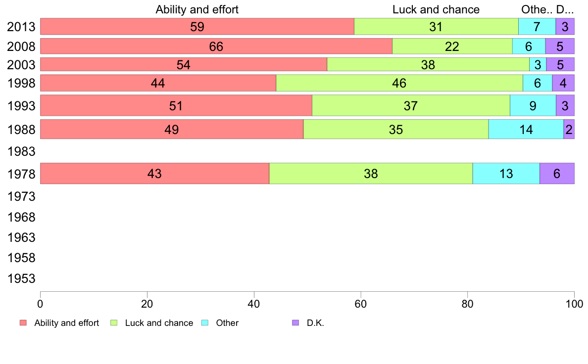Click the Ability and effort column header
The width and height of the screenshot is (588, 364).
[x=197, y=9]
